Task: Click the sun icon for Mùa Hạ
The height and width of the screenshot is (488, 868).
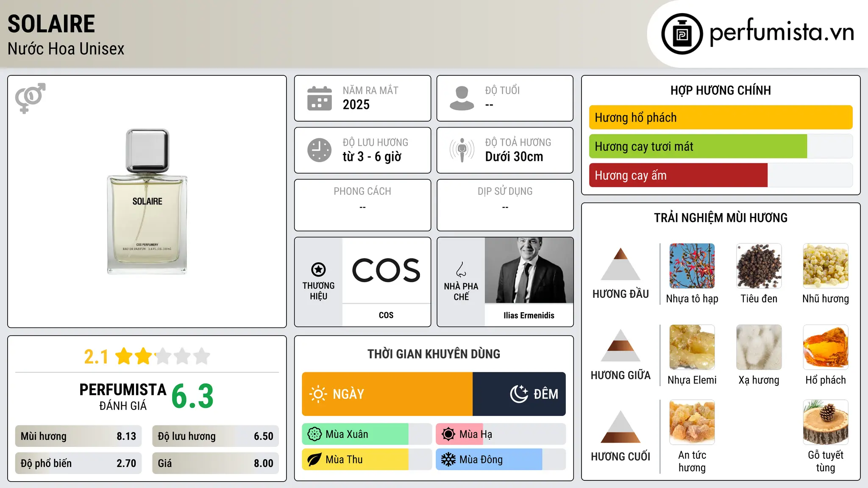Action: [x=448, y=434]
